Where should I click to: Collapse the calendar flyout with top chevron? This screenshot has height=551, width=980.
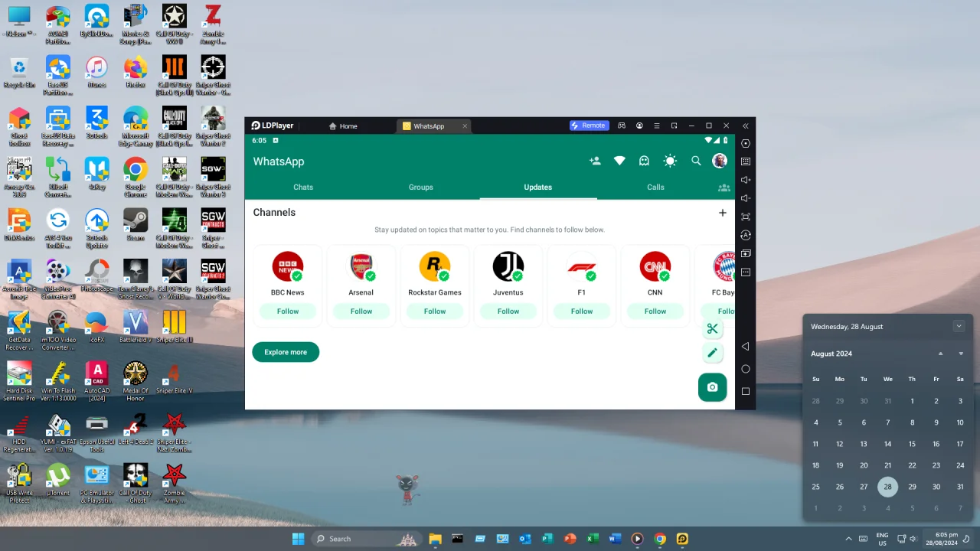pyautogui.click(x=959, y=326)
